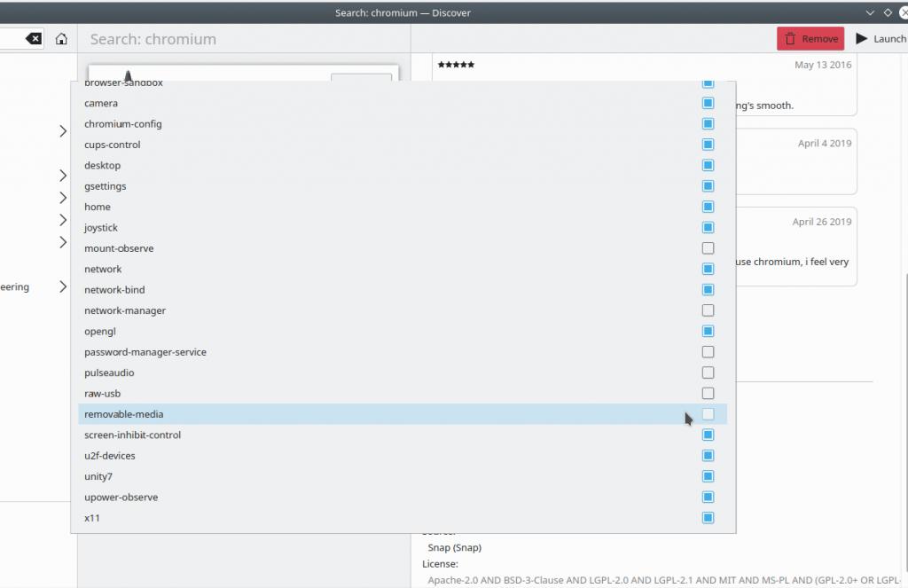The height and width of the screenshot is (588, 908).
Task: Click the screen-inhibit-control entry text
Action: point(133,435)
